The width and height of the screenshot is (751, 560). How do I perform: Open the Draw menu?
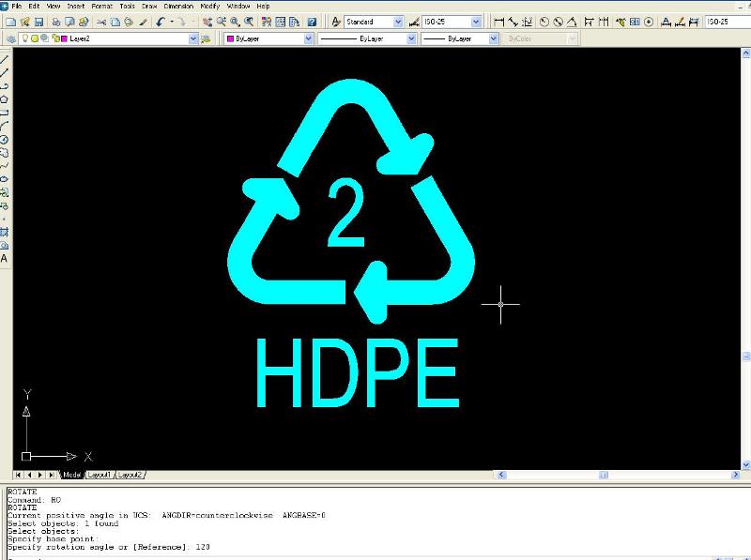click(149, 7)
